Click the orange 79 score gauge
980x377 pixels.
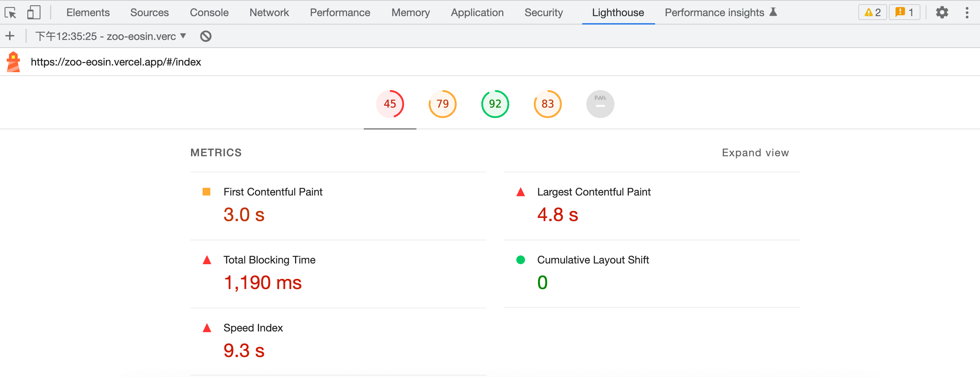point(442,104)
